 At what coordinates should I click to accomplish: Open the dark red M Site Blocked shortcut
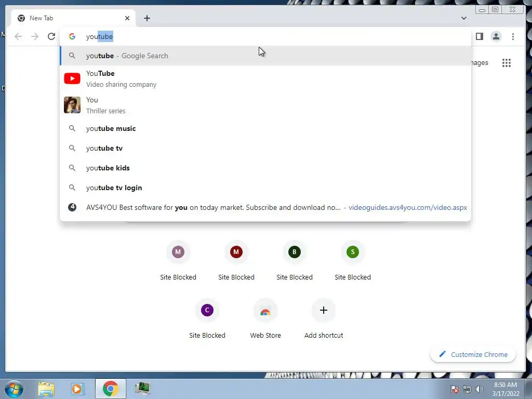236,261
